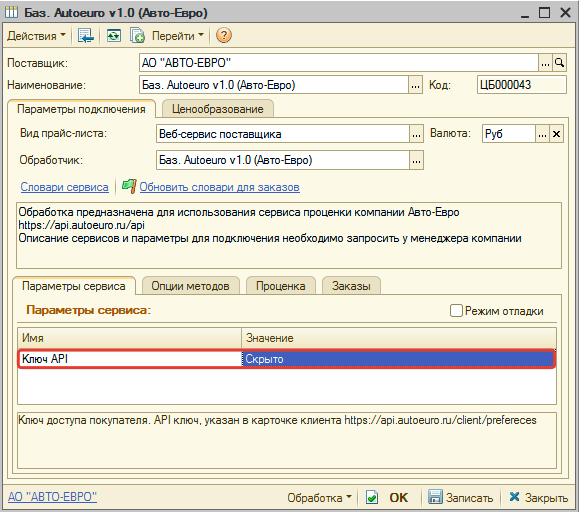Image resolution: width=579 pixels, height=512 pixels.
Task: Open ellipsis button for Обработчик
Action: point(417,160)
